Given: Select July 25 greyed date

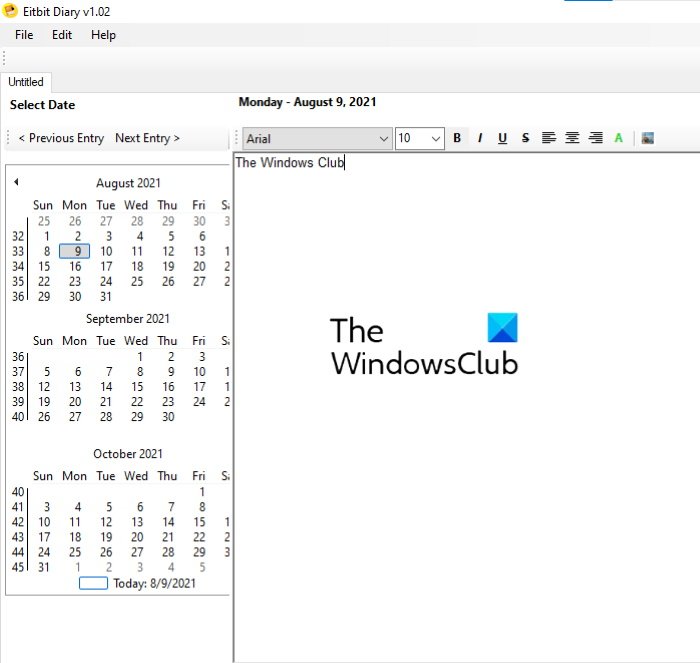Looking at the screenshot, I should pyautogui.click(x=44, y=221).
